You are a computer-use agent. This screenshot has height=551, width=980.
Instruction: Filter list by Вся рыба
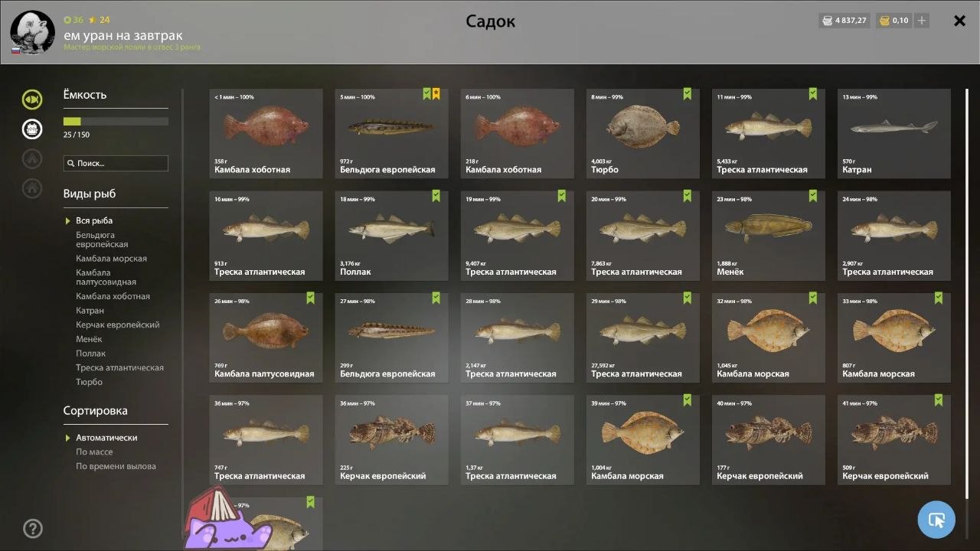click(x=94, y=220)
